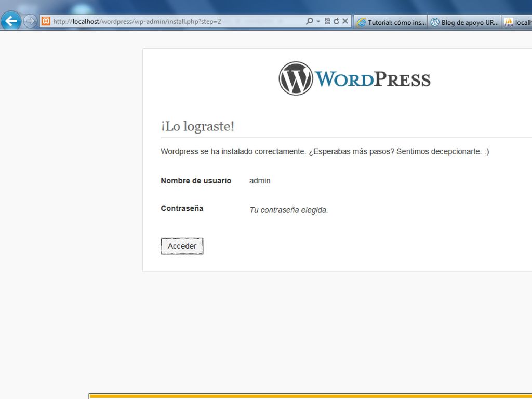
Task: Click the 'Nombre de usuario' label
Action: coord(196,180)
